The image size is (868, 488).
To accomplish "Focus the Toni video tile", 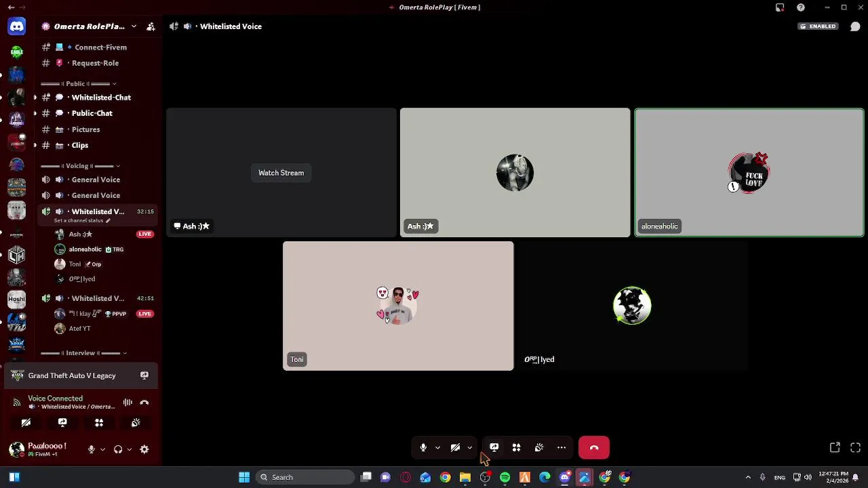I will click(398, 306).
